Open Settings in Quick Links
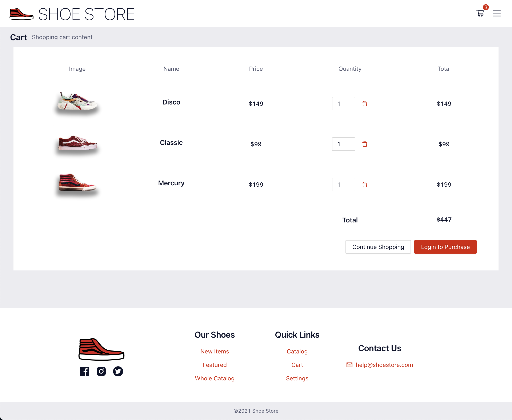 pos(297,378)
